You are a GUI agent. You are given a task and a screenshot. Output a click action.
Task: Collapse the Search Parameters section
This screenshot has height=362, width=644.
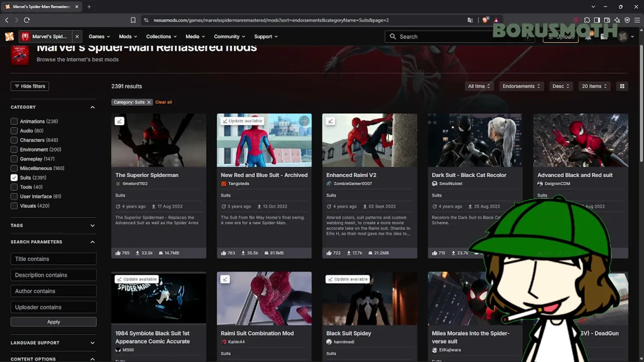92,242
